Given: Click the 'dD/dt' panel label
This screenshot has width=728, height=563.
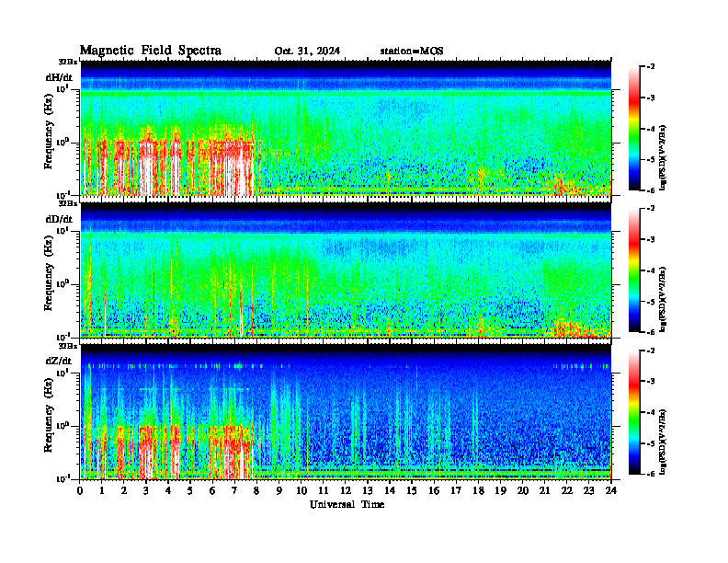Looking at the screenshot, I should (59, 219).
